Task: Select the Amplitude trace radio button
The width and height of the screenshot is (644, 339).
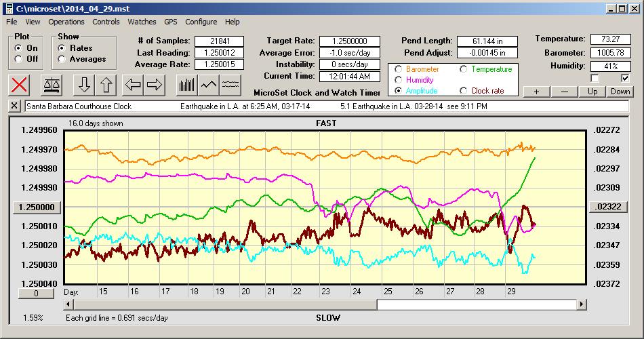Action: click(398, 90)
